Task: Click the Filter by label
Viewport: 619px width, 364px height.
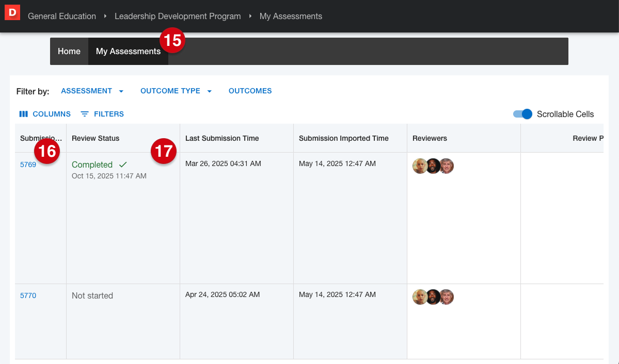Action: pos(33,91)
